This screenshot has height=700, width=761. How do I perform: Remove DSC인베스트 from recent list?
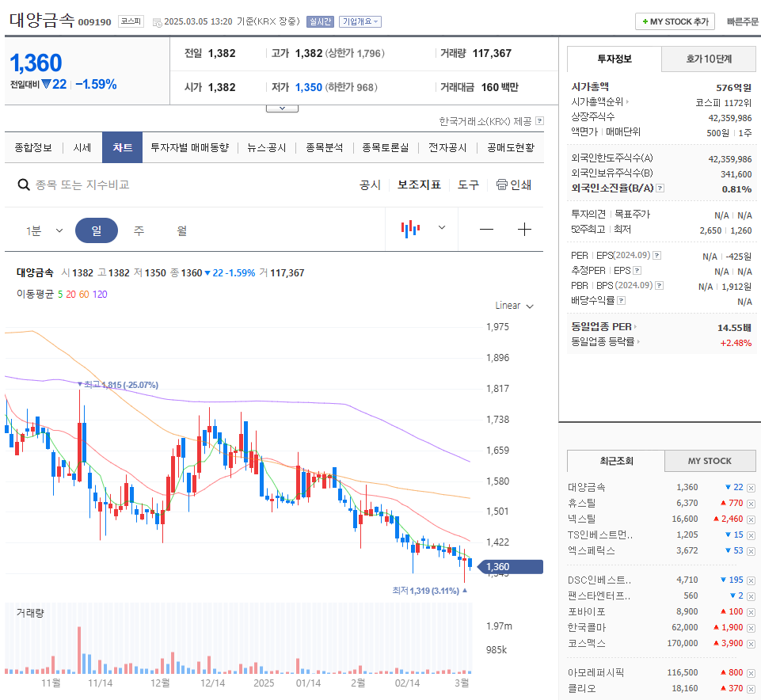click(751, 580)
